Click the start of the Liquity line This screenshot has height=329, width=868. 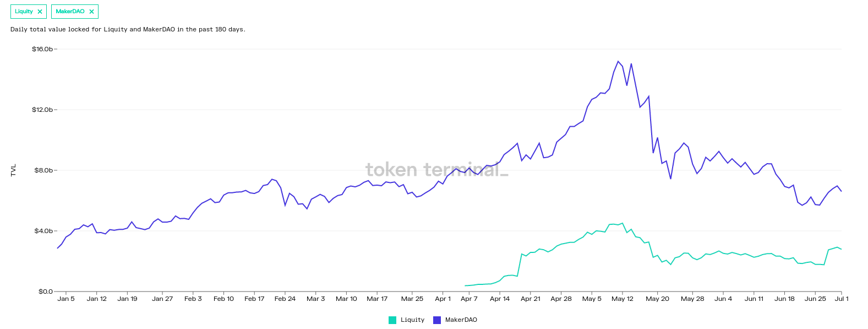click(x=465, y=285)
